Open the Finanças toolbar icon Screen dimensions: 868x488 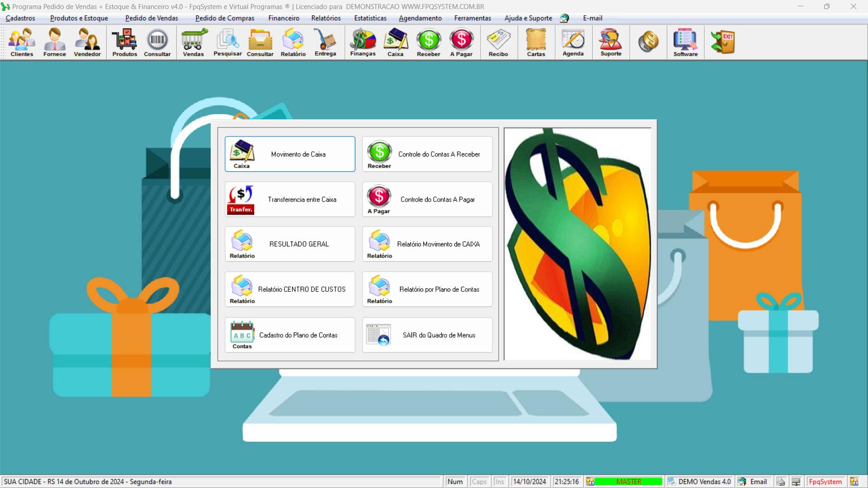[363, 42]
